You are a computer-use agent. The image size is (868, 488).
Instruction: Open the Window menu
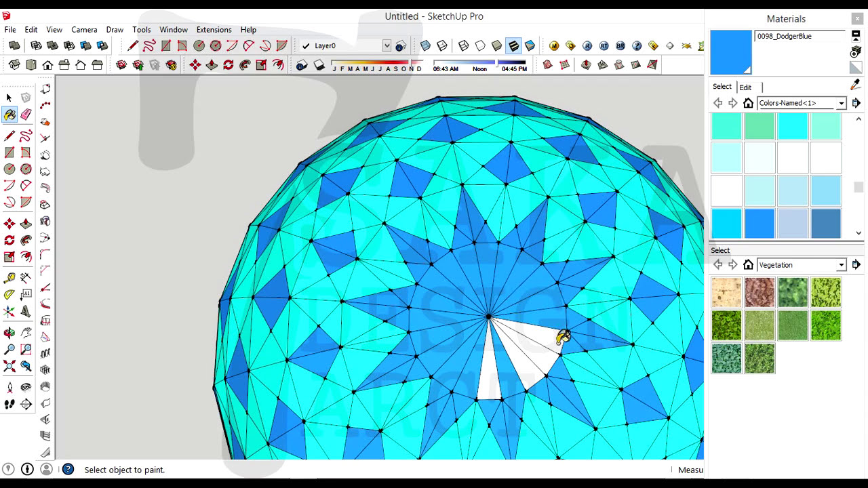coord(174,29)
